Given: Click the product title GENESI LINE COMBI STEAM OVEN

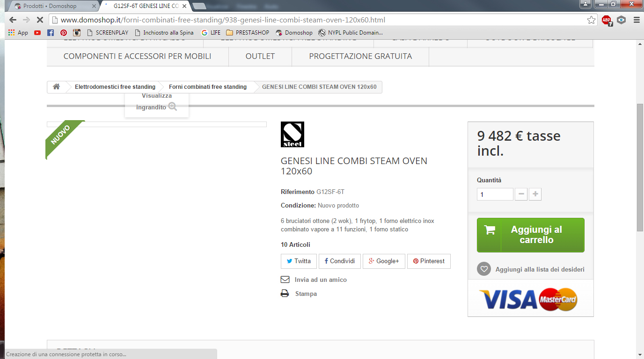Looking at the screenshot, I should click(354, 166).
